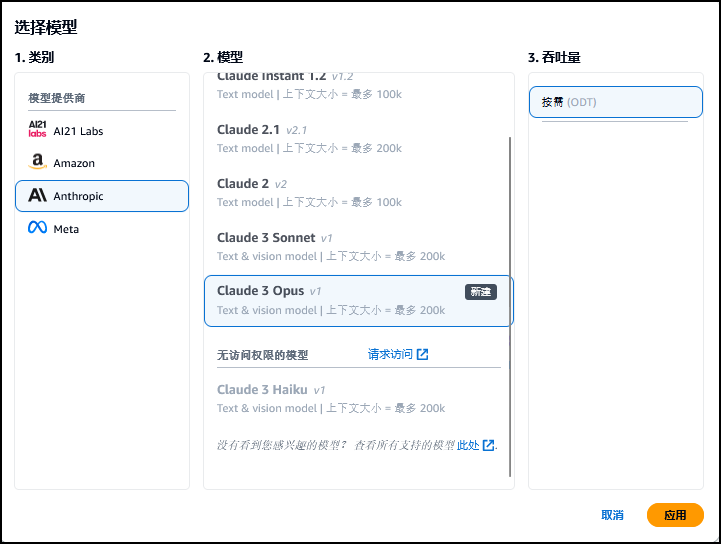Select Amazon provider
The width and height of the screenshot is (721, 544).
[102, 163]
